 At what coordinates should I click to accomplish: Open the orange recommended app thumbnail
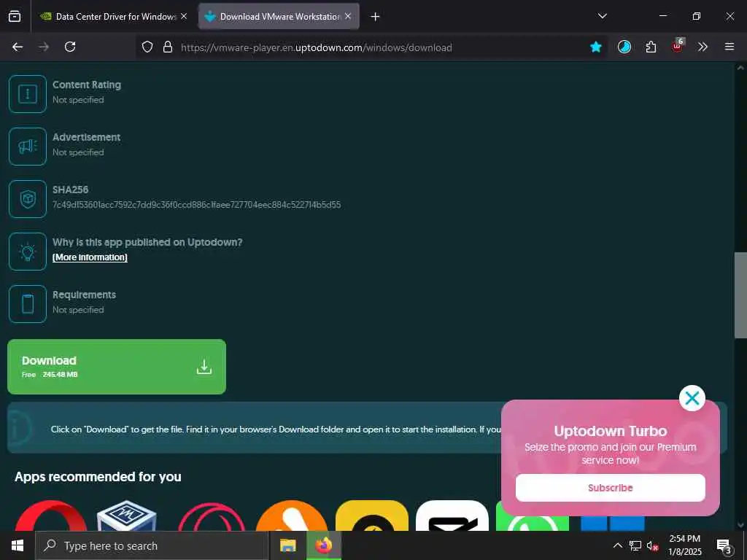[292, 516]
